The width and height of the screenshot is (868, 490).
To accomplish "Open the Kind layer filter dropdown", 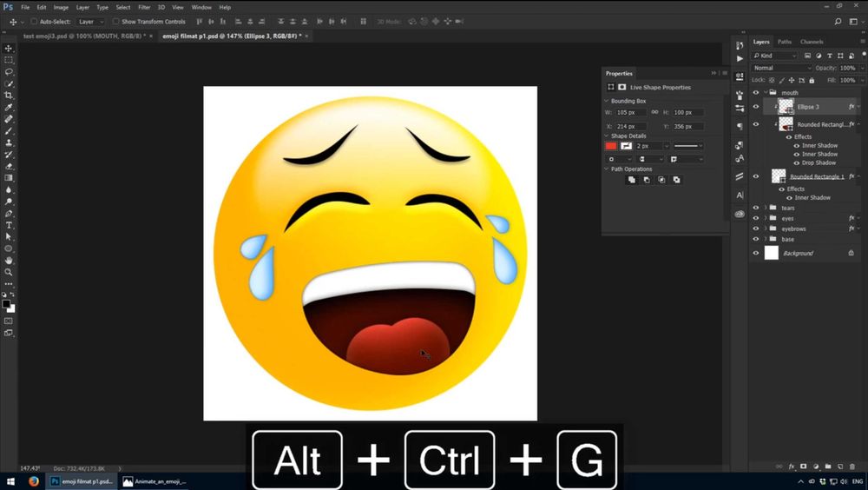I will (774, 56).
